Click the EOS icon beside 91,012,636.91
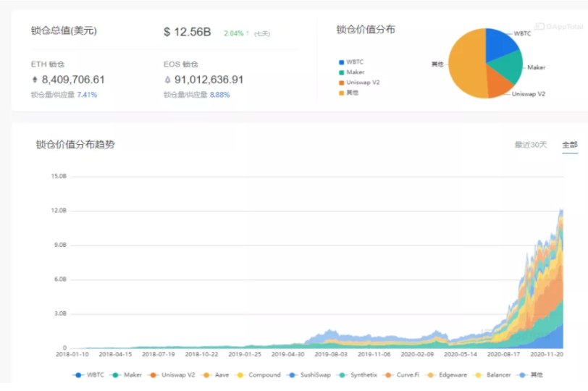 (167, 80)
